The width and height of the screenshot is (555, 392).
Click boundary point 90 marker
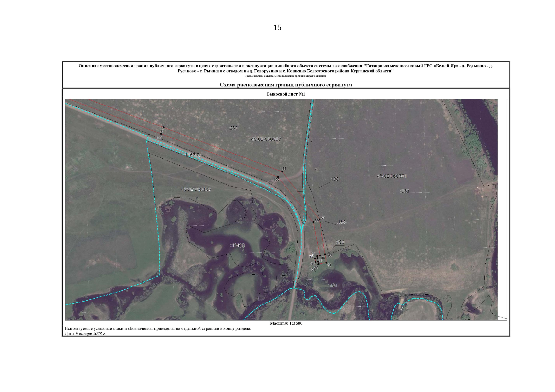(325, 254)
